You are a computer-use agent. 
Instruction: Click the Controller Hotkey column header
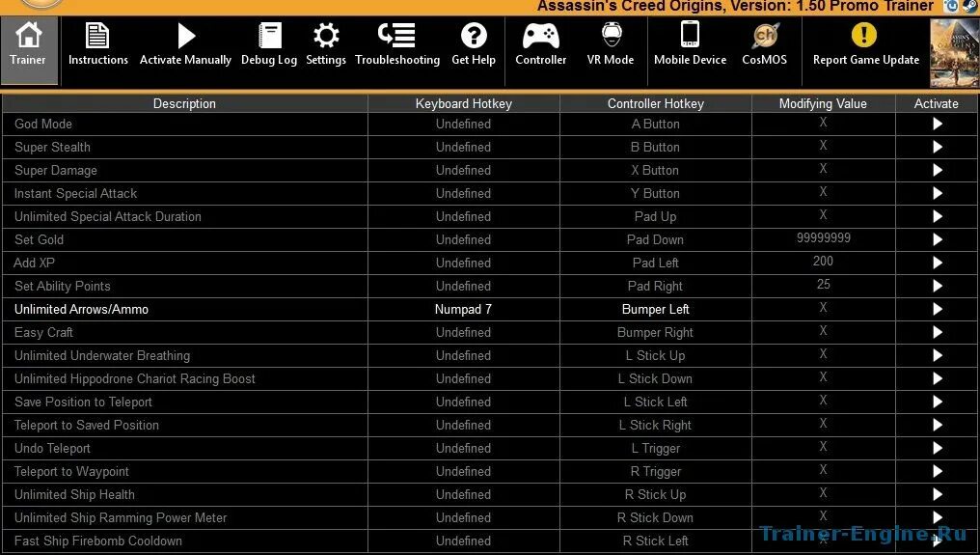(656, 103)
